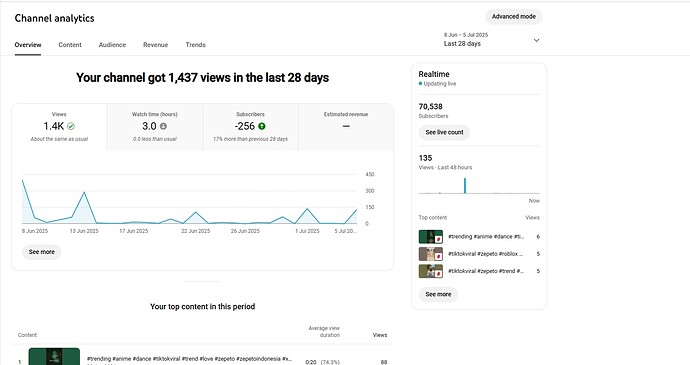Image resolution: width=690 pixels, height=365 pixels.
Task: Click the chevron arrow next to date range
Action: tap(536, 40)
